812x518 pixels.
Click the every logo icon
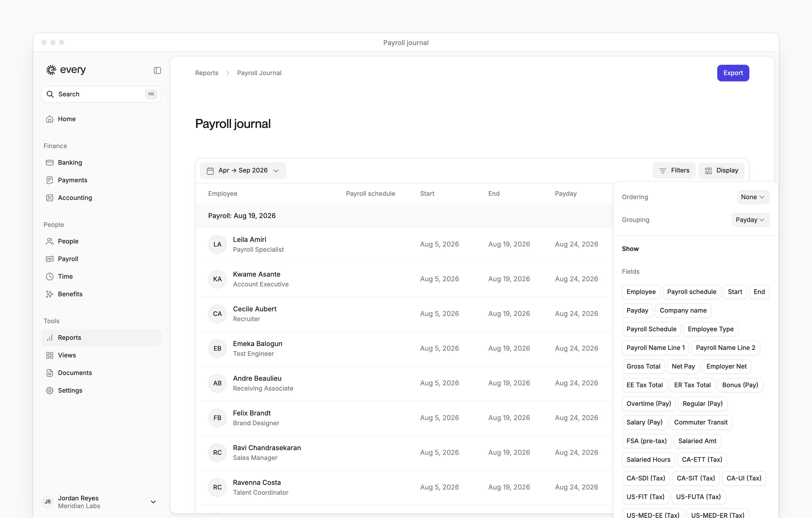click(51, 70)
